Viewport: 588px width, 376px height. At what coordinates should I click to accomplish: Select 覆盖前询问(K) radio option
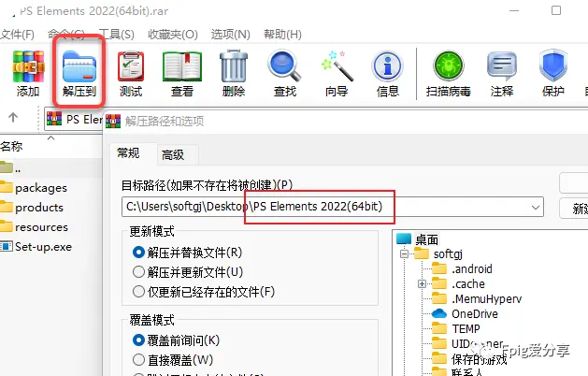(x=176, y=340)
